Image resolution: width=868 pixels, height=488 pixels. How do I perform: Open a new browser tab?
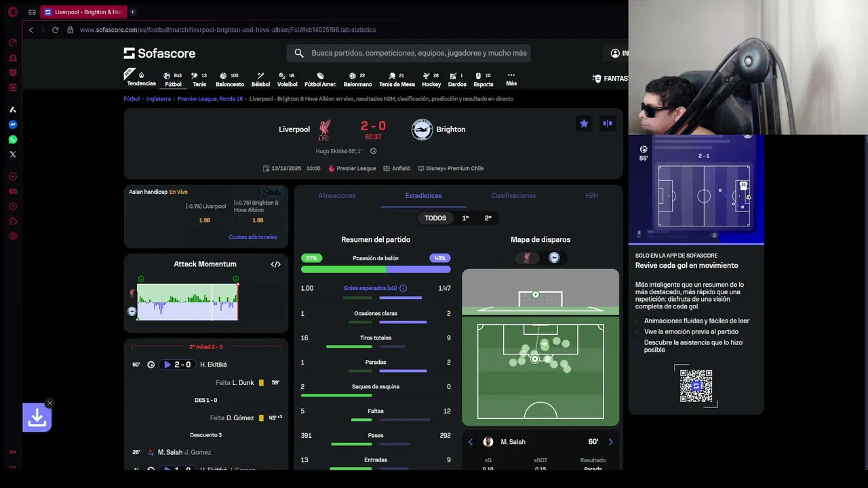click(x=132, y=12)
